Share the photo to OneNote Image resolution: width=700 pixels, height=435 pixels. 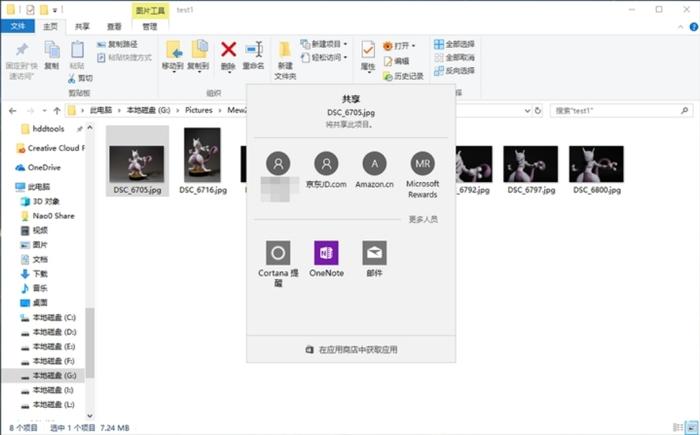coord(326,259)
